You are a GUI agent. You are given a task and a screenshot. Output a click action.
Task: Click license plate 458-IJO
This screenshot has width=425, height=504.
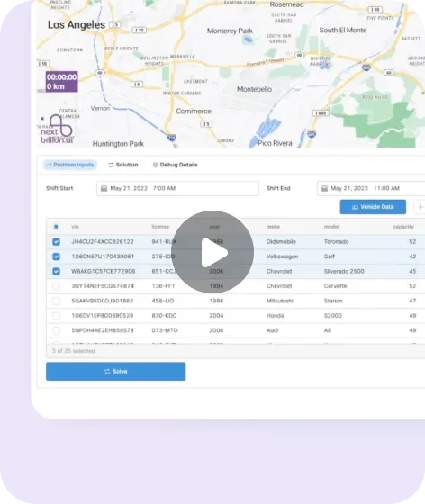[163, 301]
